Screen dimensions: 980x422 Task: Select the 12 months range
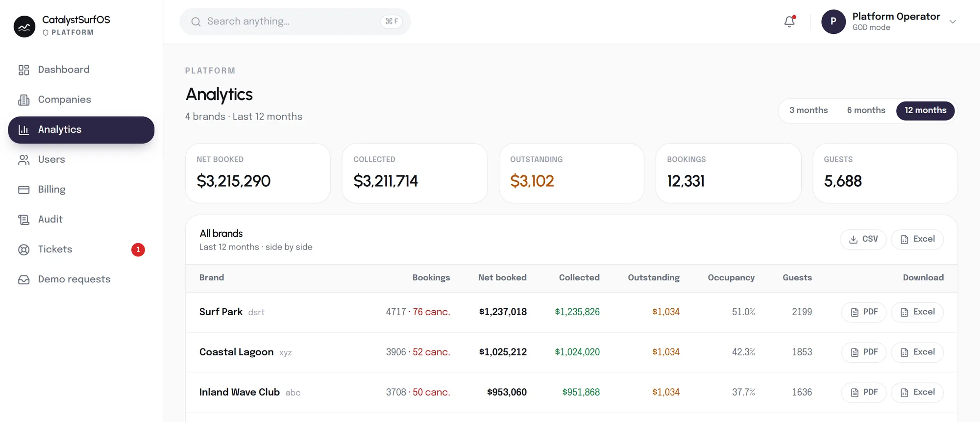tap(925, 110)
